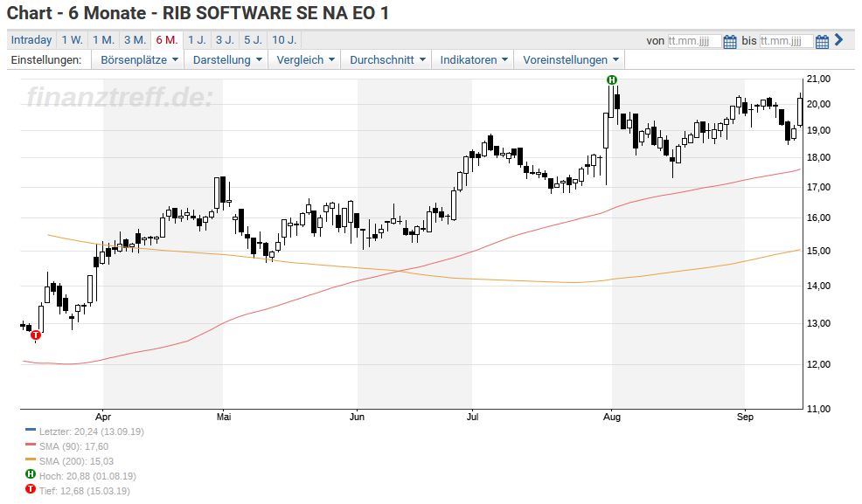This screenshot has height=504, width=862.
Task: Click the green H icon in legend
Action: pyautogui.click(x=31, y=473)
